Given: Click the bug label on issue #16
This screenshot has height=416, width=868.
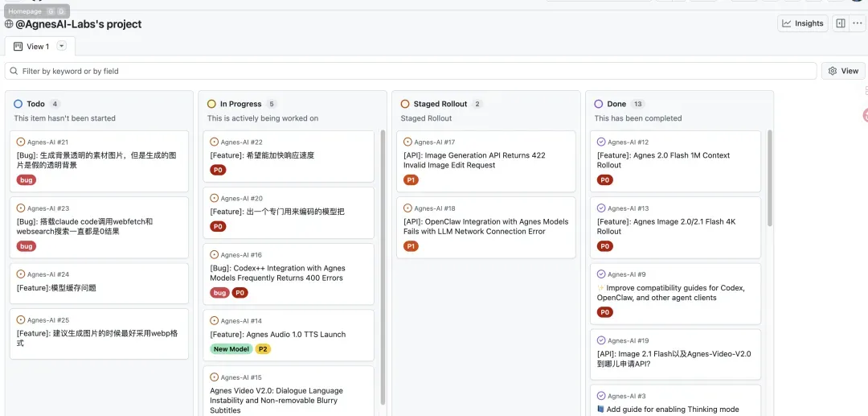Looking at the screenshot, I should coord(219,292).
